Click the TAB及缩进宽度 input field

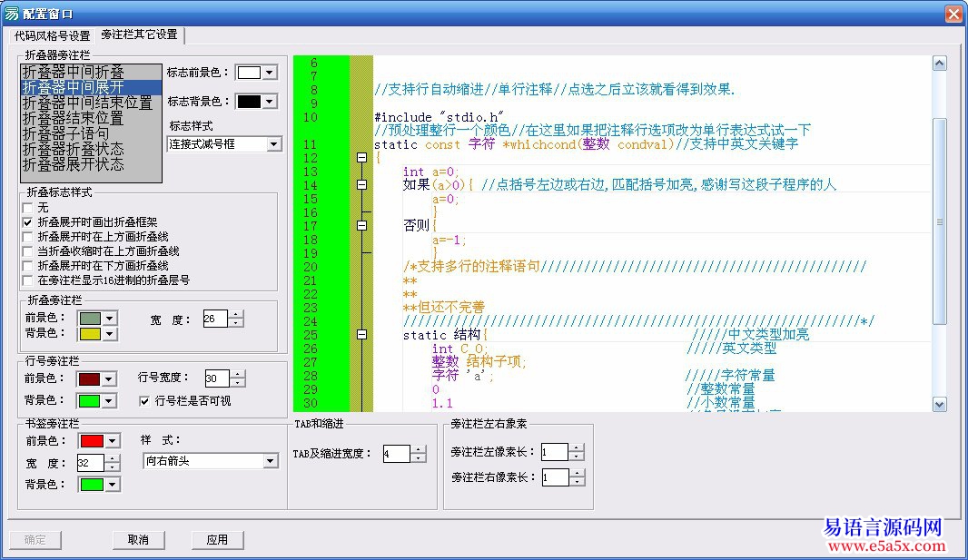click(396, 454)
